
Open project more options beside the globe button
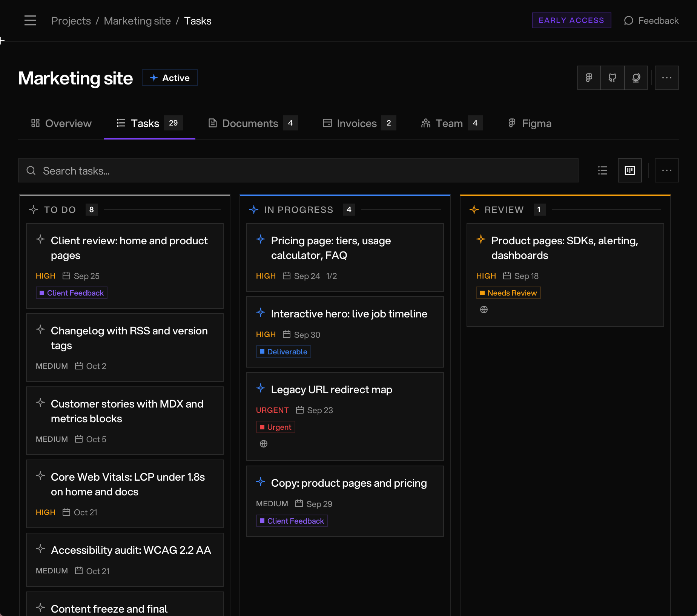click(x=667, y=78)
